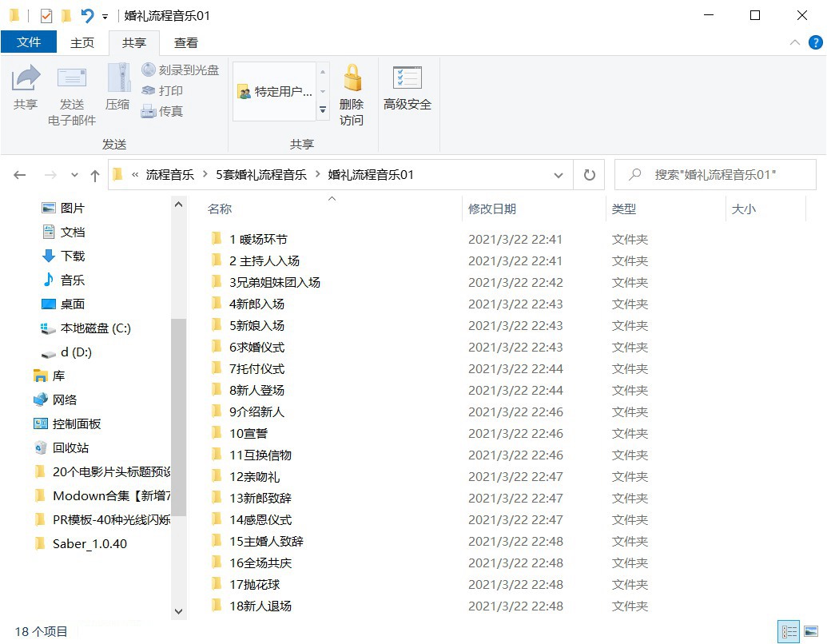Screen dimensions: 827x644
Task: Select folder 18新人退场
Action: coord(251,606)
